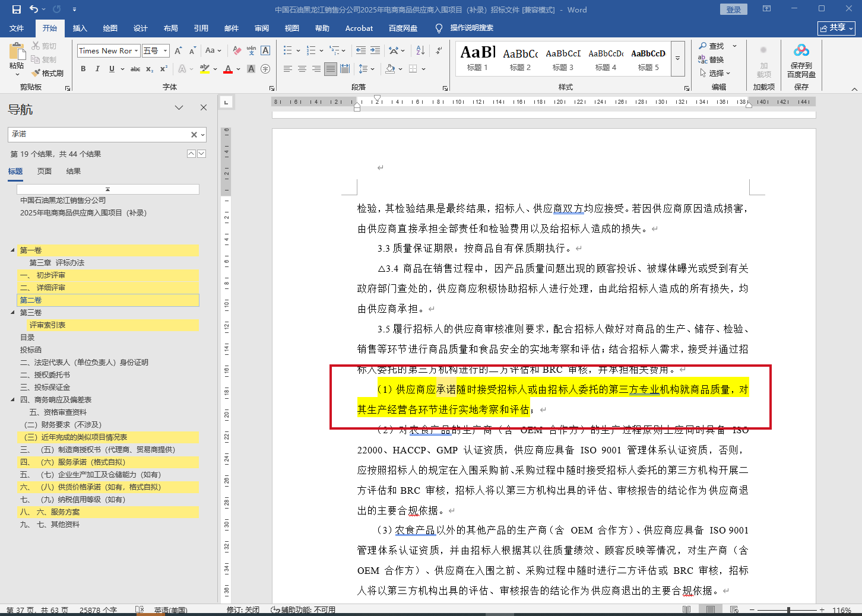This screenshot has width=862, height=616.
Task: Decrease font size with the shrink font icon
Action: (x=192, y=51)
